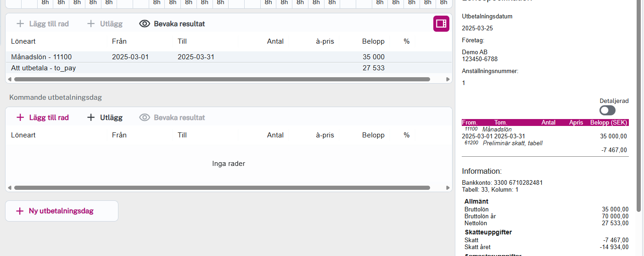The height and width of the screenshot is (256, 644).
Task: Click the eye icon beside the active Bevaka resultat
Action: (x=145, y=24)
